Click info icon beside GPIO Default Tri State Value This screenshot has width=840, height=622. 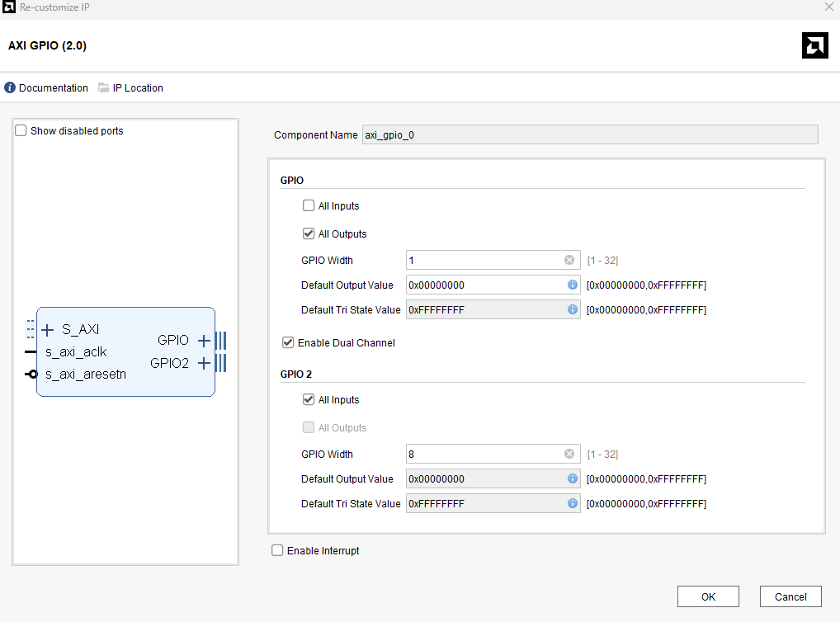pyautogui.click(x=572, y=309)
